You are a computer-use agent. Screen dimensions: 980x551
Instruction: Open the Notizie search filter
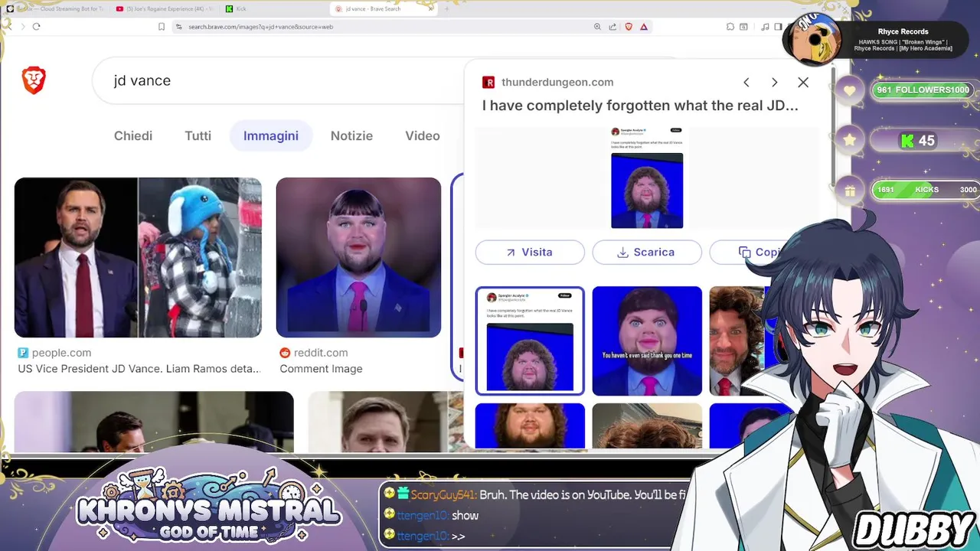tap(351, 135)
